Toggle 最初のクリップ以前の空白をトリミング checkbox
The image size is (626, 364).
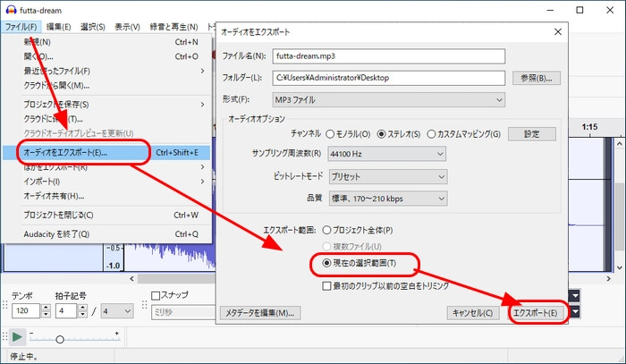(x=326, y=286)
